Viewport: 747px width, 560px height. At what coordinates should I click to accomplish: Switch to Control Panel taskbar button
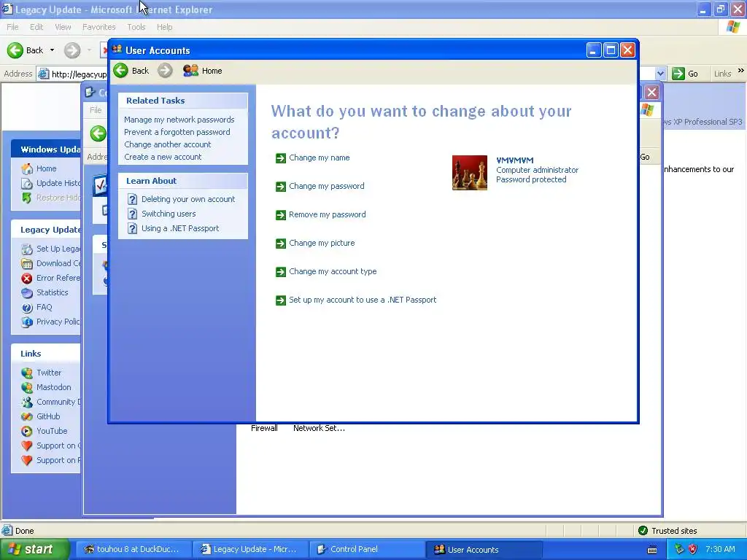coord(368,550)
